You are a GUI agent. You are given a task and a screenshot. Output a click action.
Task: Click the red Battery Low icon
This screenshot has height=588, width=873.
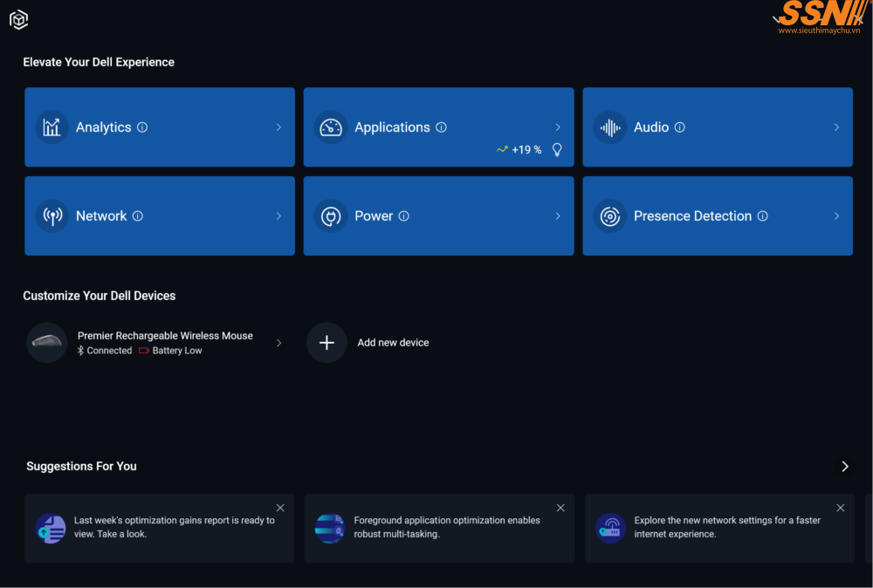click(x=144, y=351)
